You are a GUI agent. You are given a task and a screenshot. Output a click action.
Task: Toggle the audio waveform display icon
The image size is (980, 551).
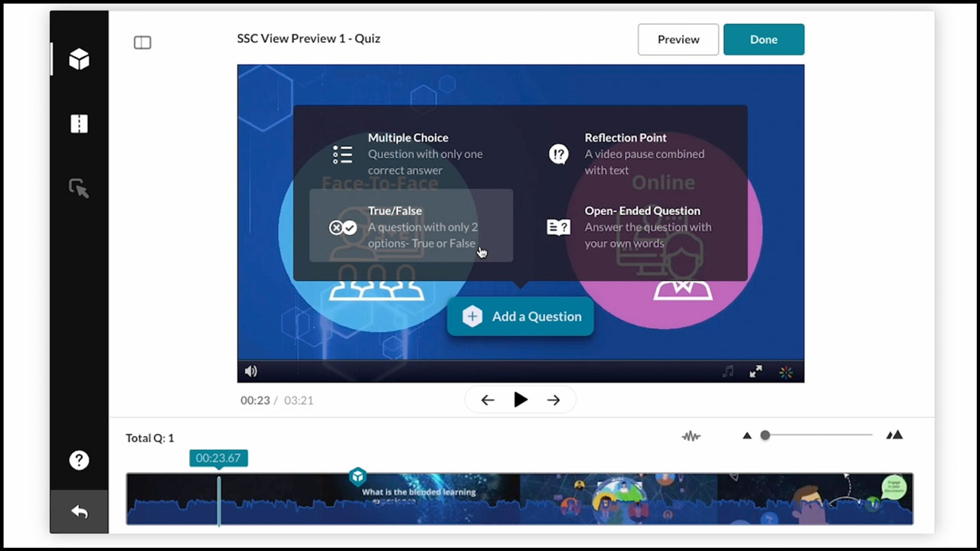click(691, 436)
